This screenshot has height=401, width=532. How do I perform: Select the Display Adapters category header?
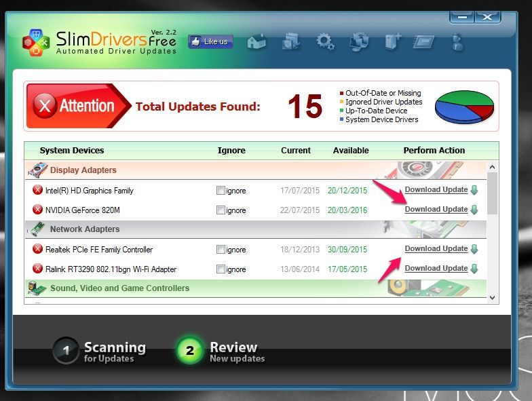click(x=255, y=170)
